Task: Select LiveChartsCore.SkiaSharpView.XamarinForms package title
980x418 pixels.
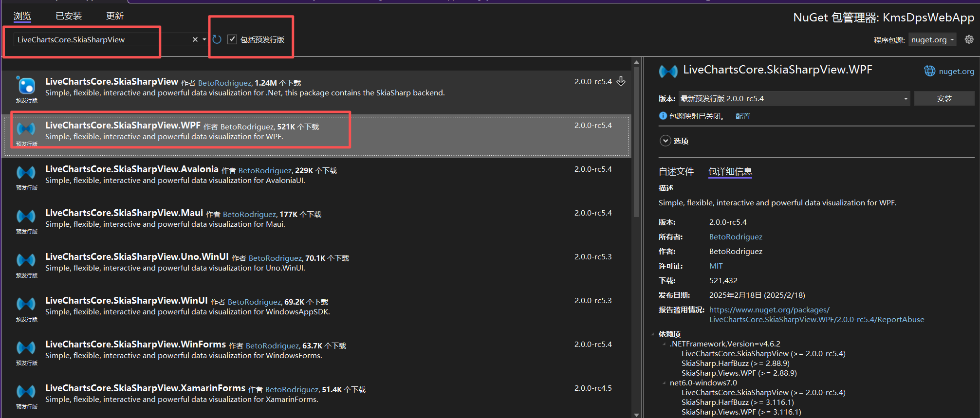Action: (x=146, y=388)
